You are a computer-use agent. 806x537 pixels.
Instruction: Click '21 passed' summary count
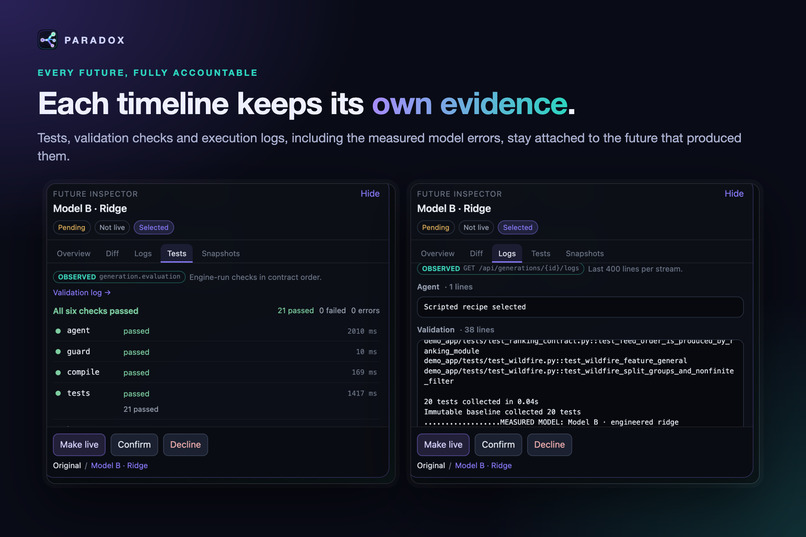[296, 310]
